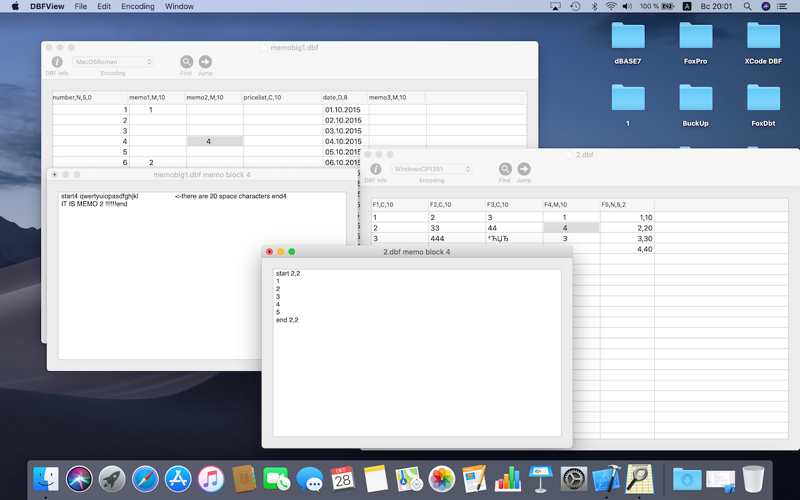The width and height of the screenshot is (800, 500).
Task: Click the Find icon in 2.dbf window
Action: point(505,169)
